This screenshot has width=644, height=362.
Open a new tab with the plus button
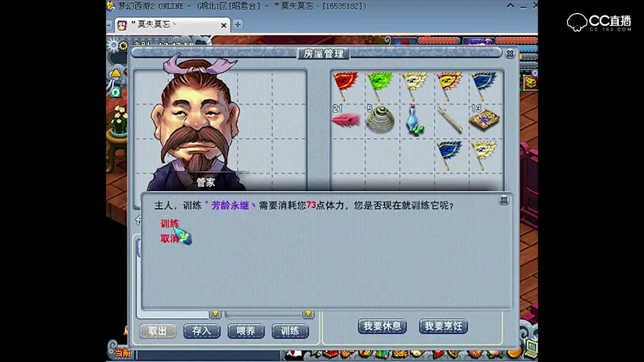[x=237, y=24]
